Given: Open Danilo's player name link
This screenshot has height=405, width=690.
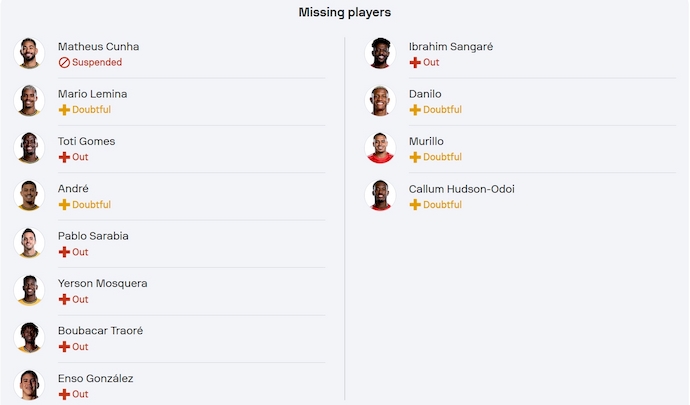Looking at the screenshot, I should coord(425,94).
